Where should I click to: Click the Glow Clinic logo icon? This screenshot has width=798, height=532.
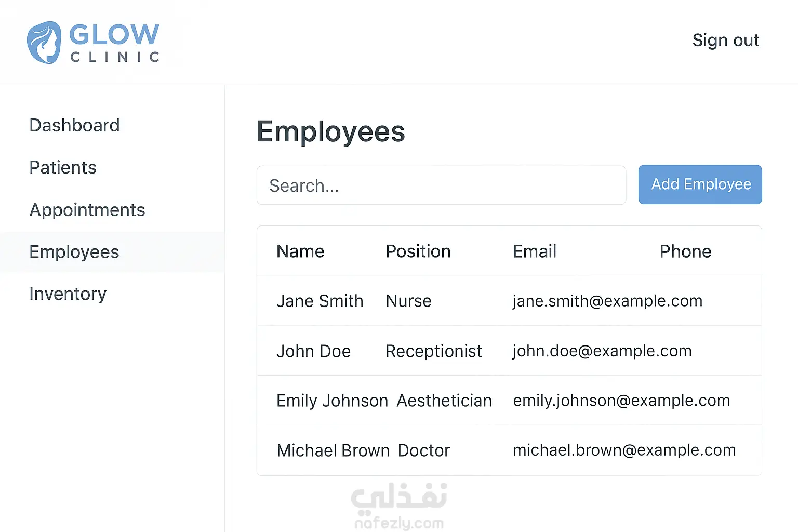(x=44, y=43)
